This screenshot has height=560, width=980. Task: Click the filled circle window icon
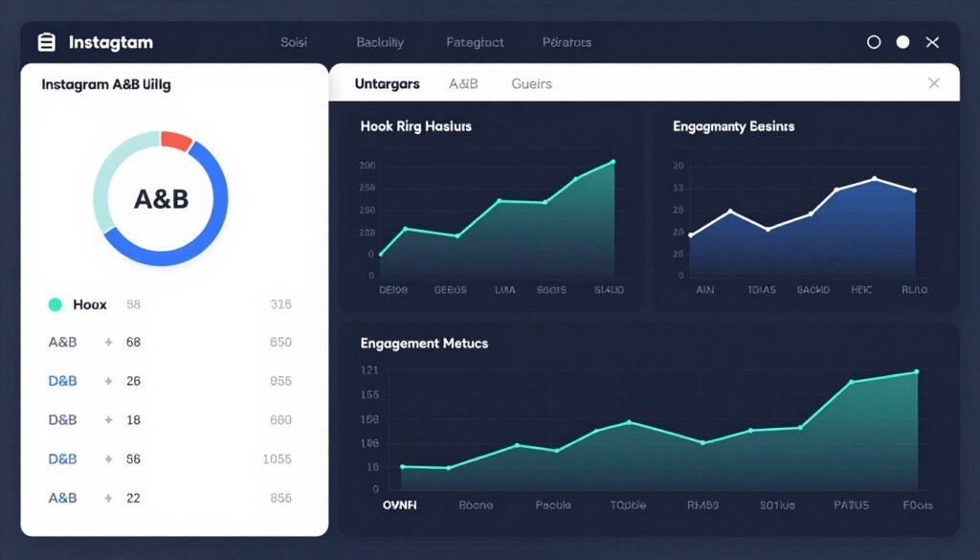(902, 42)
